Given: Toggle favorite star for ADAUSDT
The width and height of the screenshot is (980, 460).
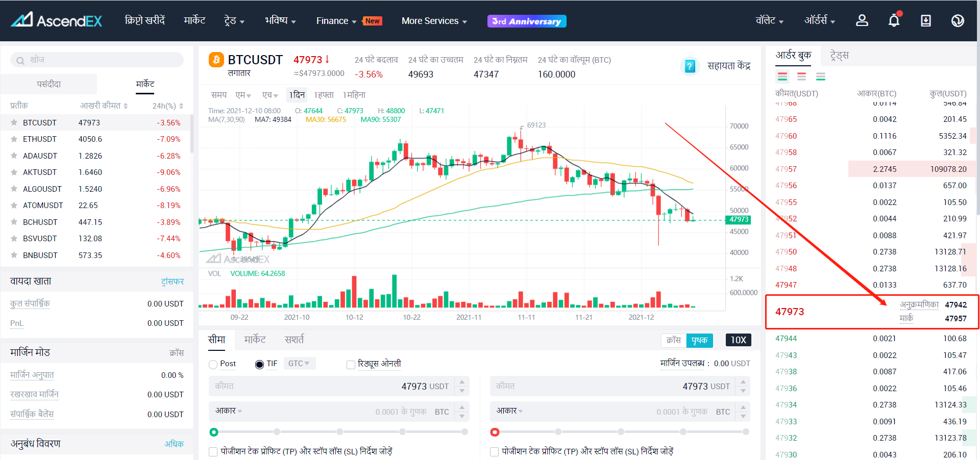Looking at the screenshot, I should coord(14,156).
